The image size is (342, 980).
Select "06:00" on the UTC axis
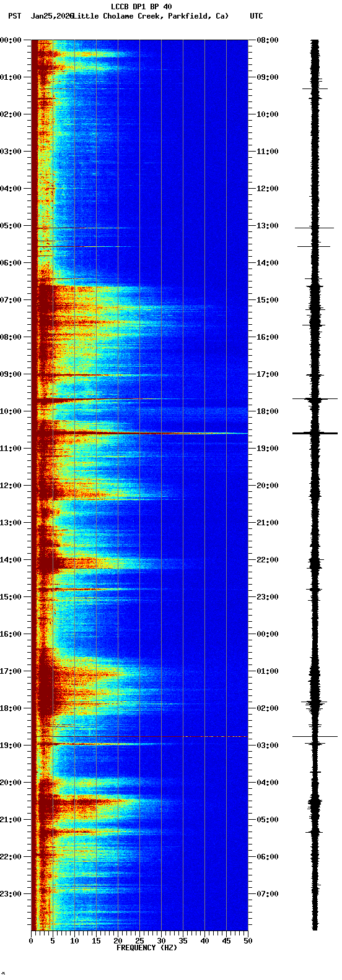point(268,857)
